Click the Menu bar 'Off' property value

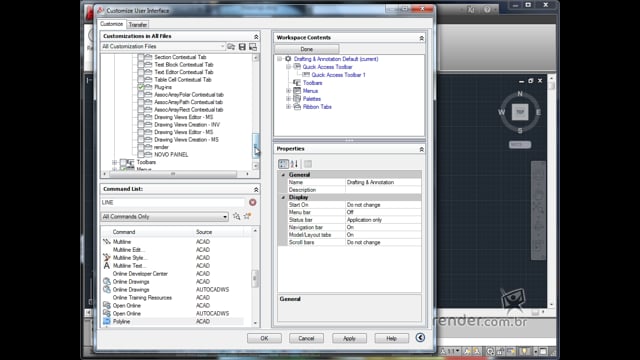(383, 212)
